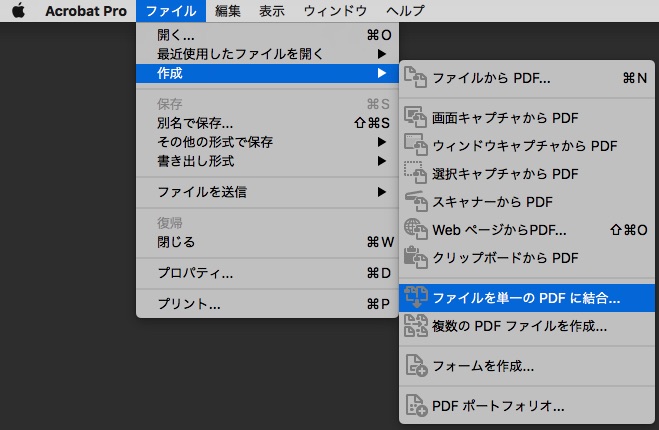Choose 開く... from the file menu
This screenshot has height=430, width=659.
pyautogui.click(x=267, y=35)
